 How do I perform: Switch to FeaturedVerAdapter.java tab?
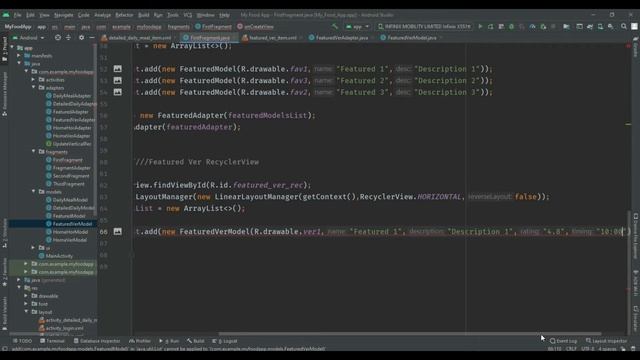click(x=342, y=38)
